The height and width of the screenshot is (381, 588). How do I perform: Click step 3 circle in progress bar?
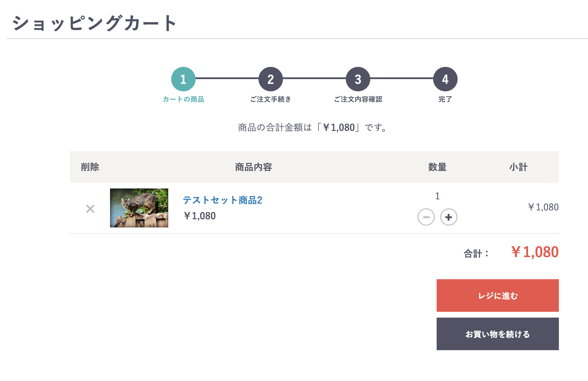[x=358, y=79]
